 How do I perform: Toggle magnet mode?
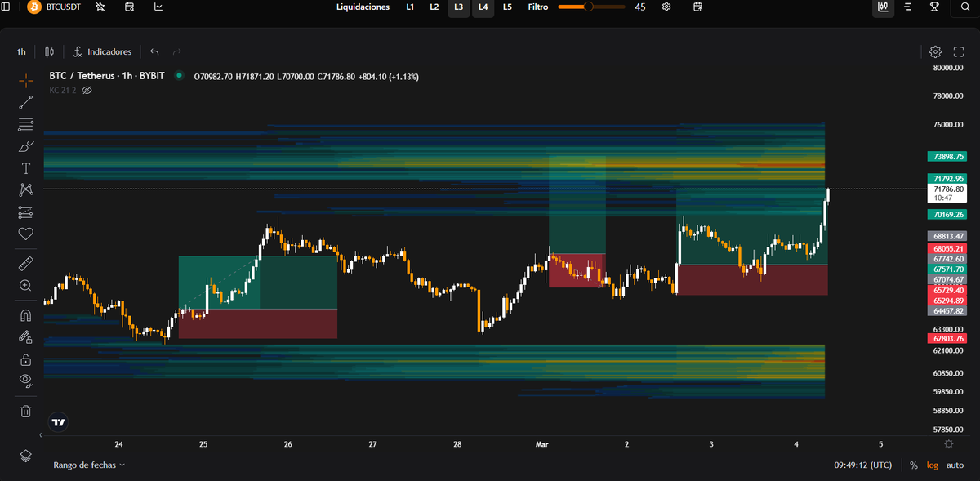coord(26,315)
